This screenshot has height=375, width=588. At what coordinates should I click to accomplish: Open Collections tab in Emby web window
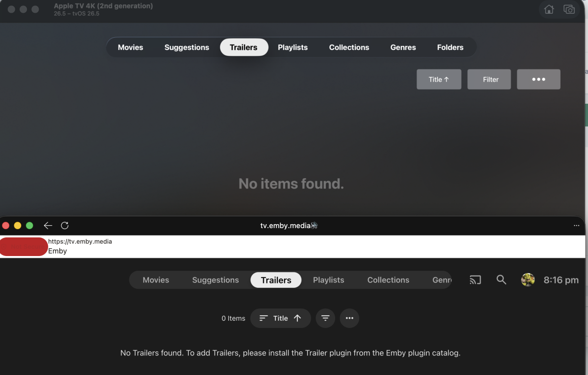tap(388, 280)
